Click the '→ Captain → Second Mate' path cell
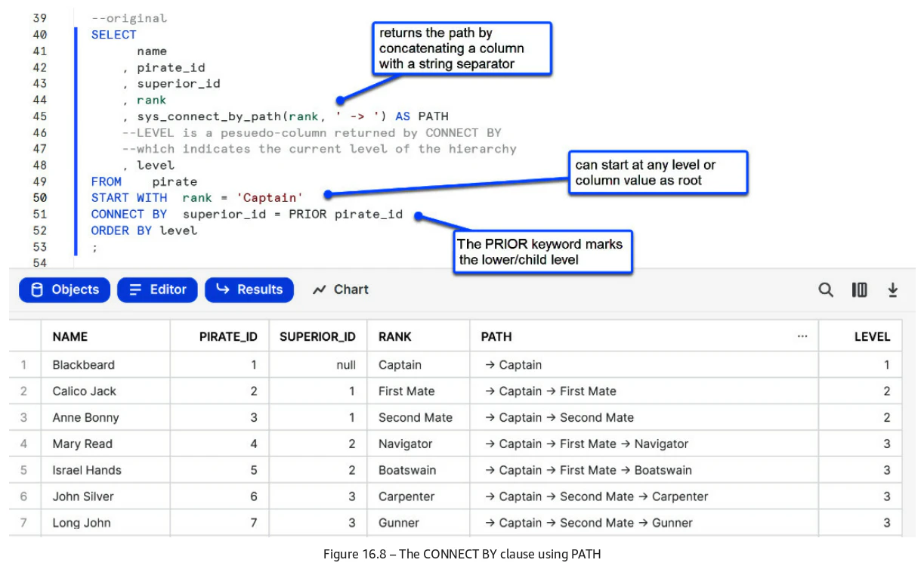The width and height of the screenshot is (924, 566). coord(644,418)
